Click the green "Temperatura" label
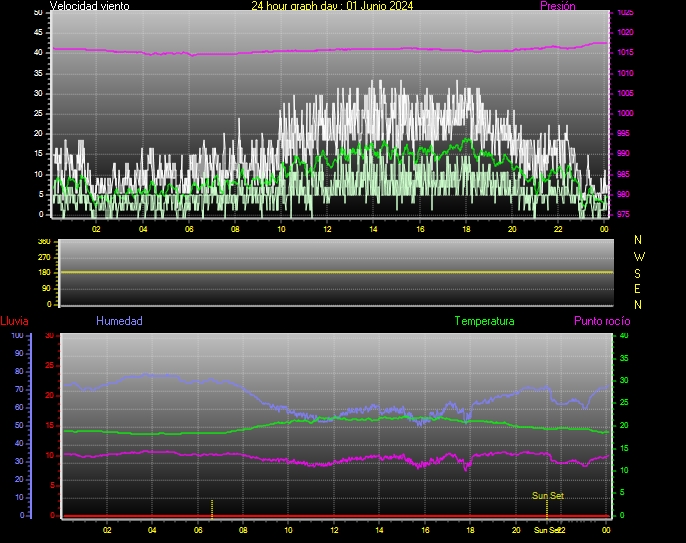Viewport: 686px width, 543px height. click(x=484, y=321)
